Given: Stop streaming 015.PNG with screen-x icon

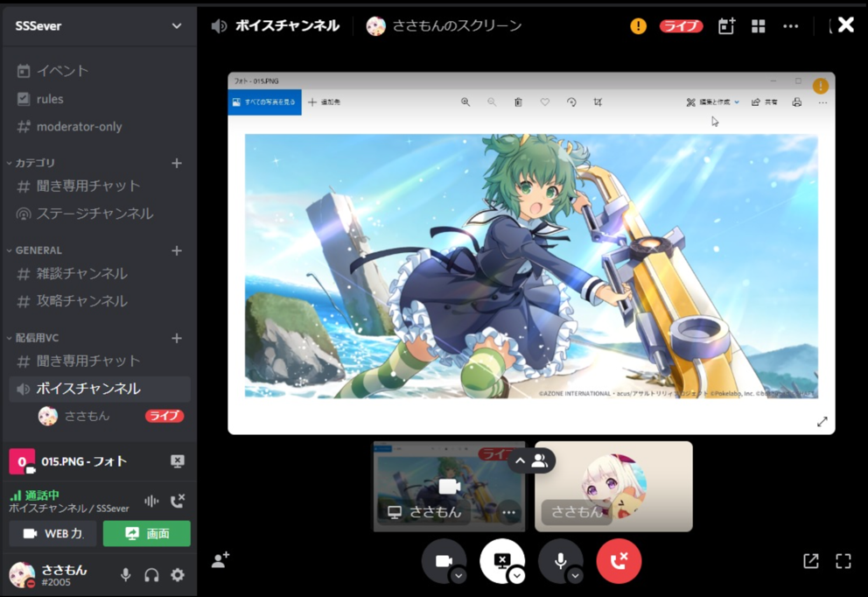Looking at the screenshot, I should (x=177, y=461).
